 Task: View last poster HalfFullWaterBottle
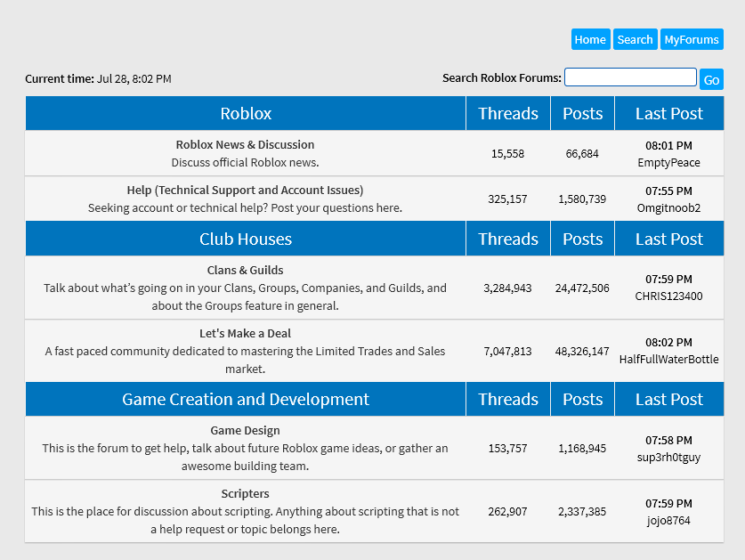click(x=669, y=360)
